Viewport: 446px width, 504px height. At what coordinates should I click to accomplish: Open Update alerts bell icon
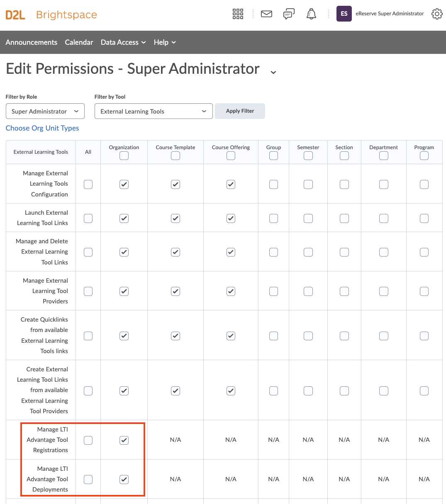point(311,14)
